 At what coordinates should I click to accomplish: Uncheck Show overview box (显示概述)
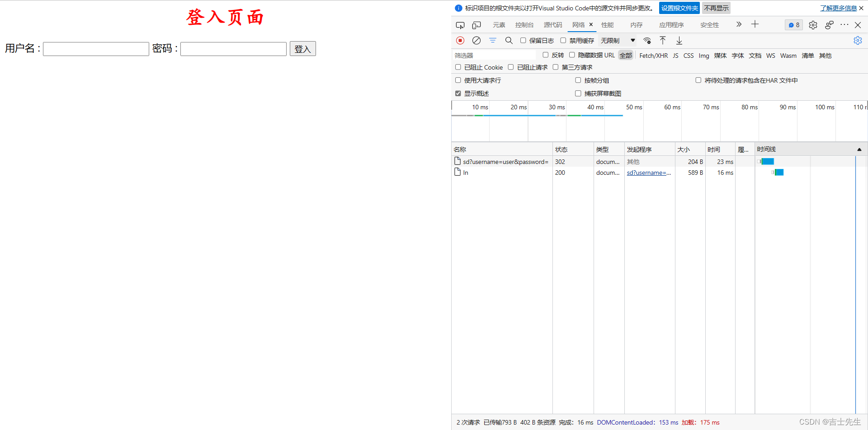458,93
